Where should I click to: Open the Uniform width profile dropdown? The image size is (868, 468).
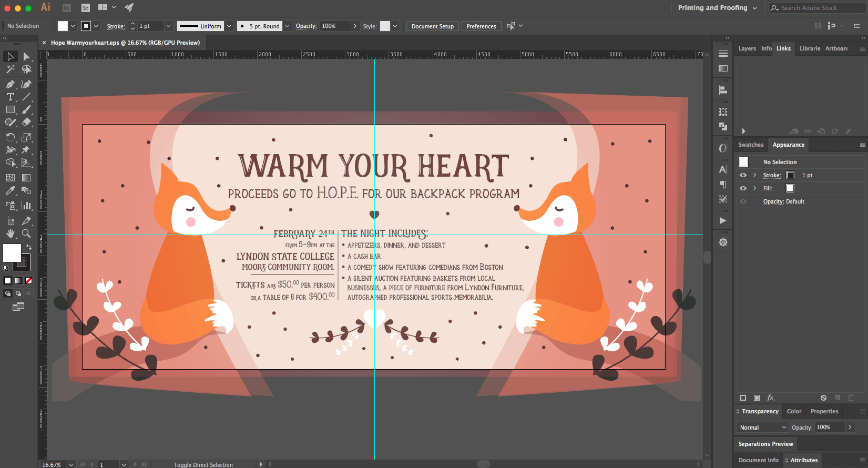click(229, 26)
